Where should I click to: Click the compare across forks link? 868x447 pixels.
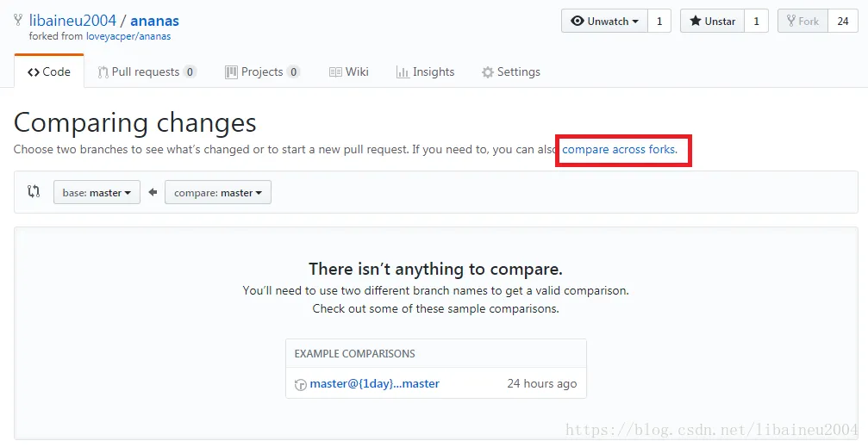pyautogui.click(x=620, y=149)
